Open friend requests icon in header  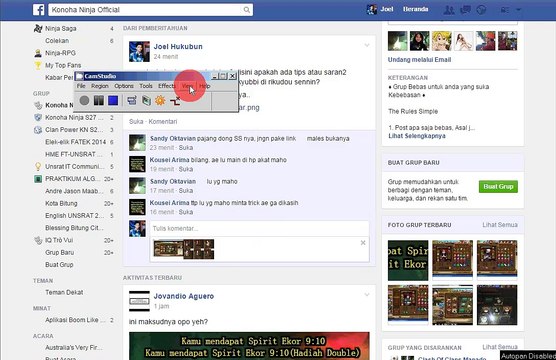(x=449, y=10)
